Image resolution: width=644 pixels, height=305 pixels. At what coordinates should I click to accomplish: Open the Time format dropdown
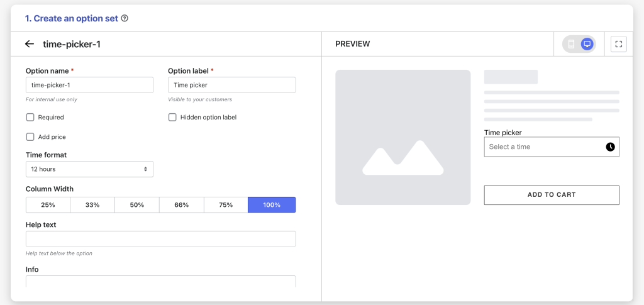tap(89, 169)
